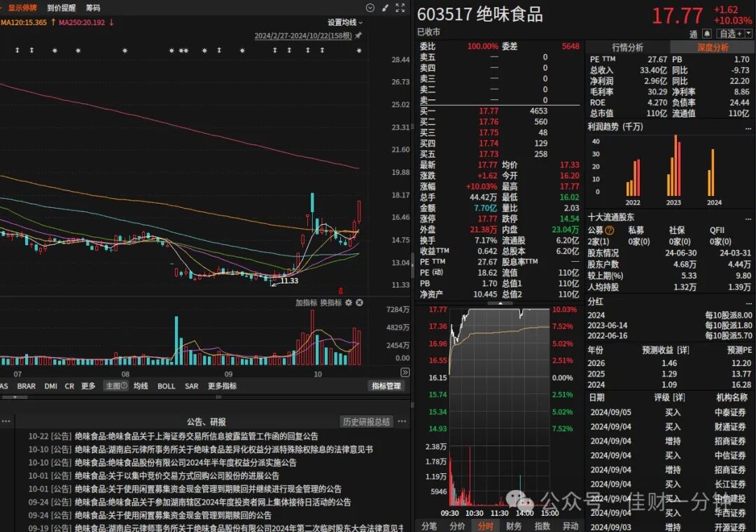This screenshot has height=532, width=756.
Task: Open the three-dot menu beside 十大流通股东
Action: click(x=748, y=218)
